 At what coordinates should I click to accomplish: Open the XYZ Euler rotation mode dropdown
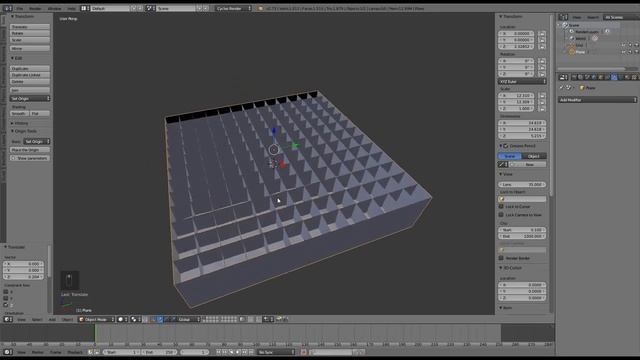click(522, 82)
